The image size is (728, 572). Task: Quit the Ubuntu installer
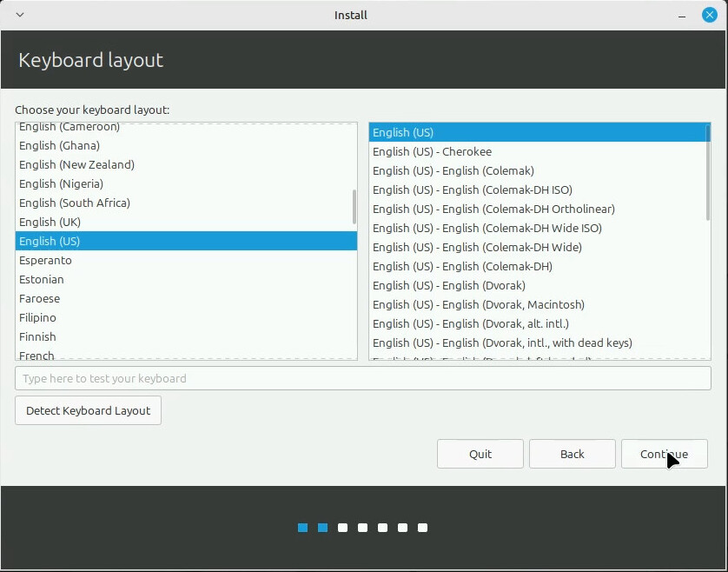coord(480,453)
